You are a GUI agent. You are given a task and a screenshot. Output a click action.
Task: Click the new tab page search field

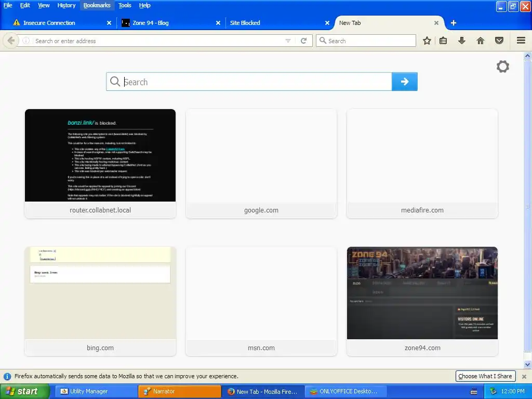(x=249, y=82)
